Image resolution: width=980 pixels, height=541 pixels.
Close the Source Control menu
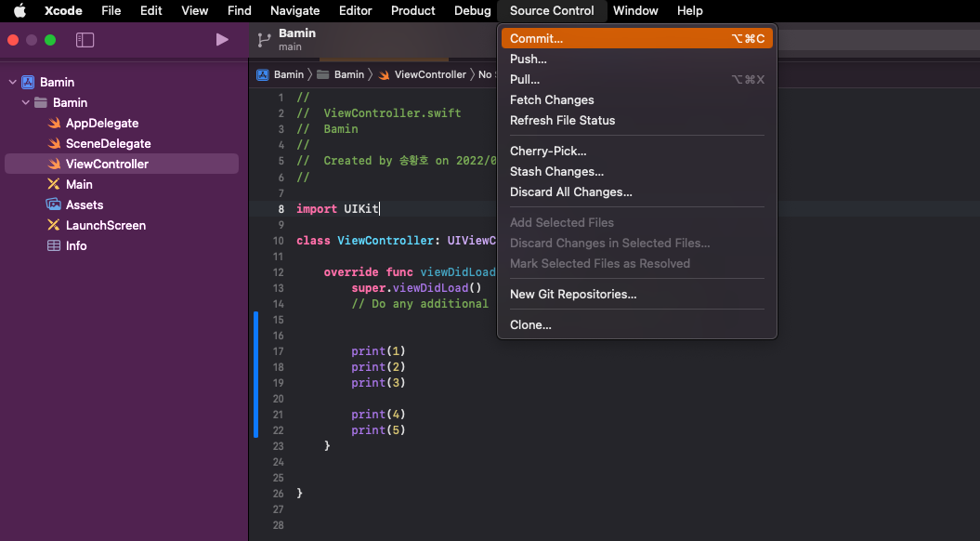click(x=552, y=10)
